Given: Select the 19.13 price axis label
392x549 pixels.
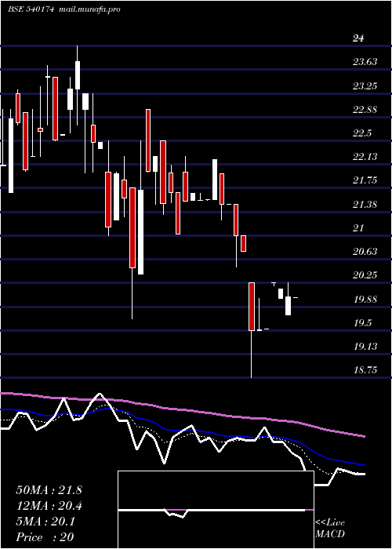Looking at the screenshot, I should [365, 347].
